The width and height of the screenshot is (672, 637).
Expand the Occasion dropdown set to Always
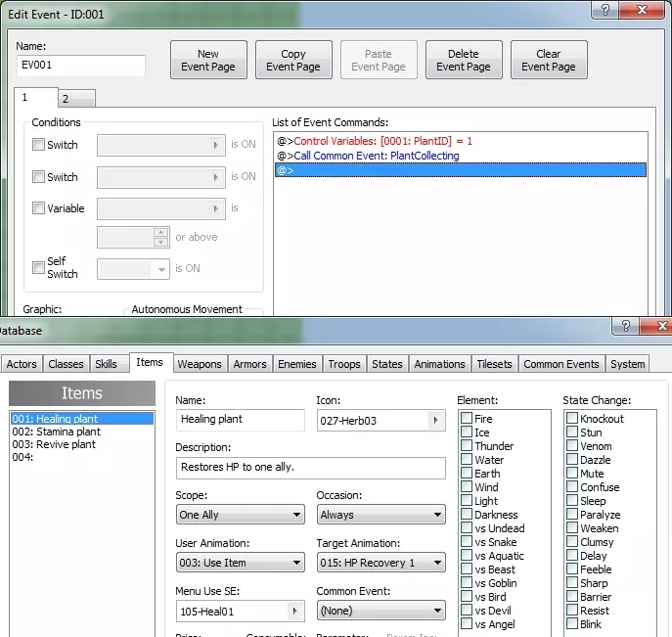(x=381, y=515)
